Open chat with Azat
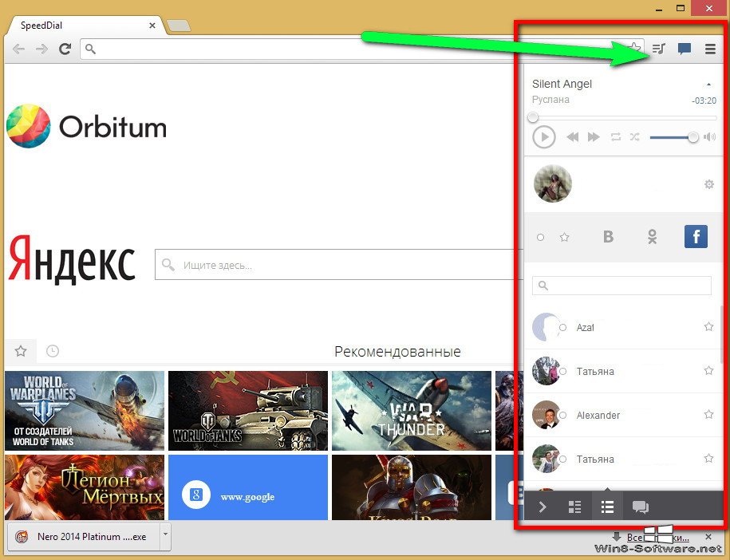 (x=623, y=327)
